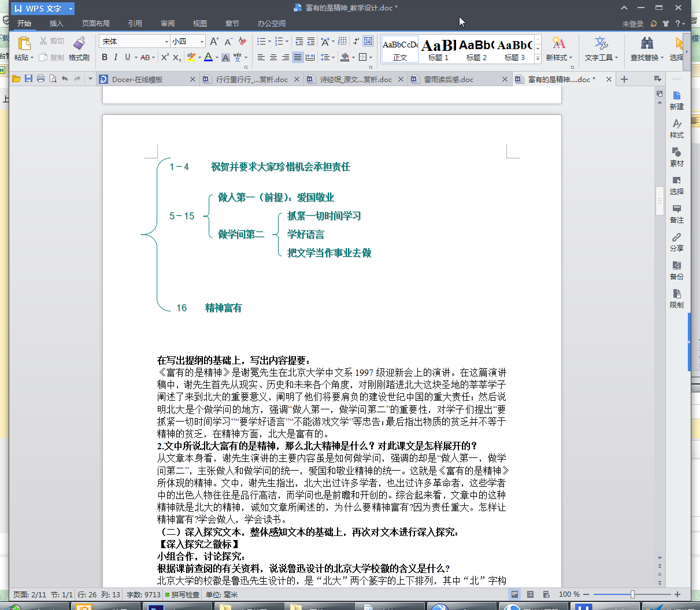700x610 pixels.
Task: Click the distributed alignment icon
Action: (310, 57)
